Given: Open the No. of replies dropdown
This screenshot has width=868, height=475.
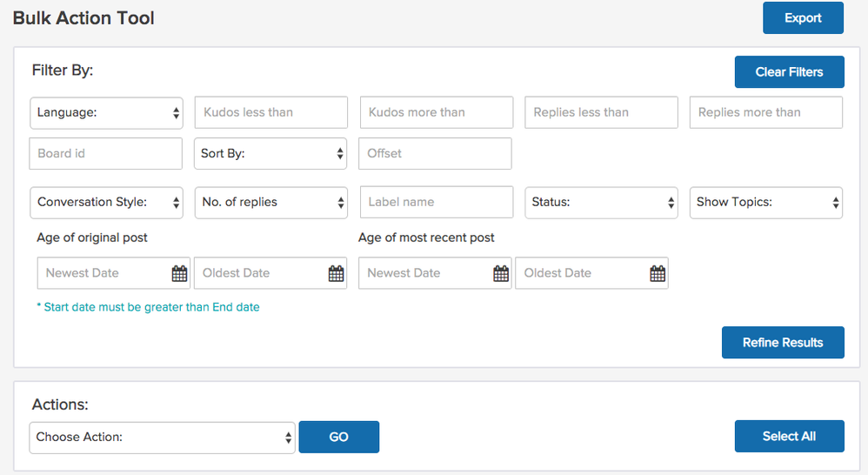Looking at the screenshot, I should (270, 202).
